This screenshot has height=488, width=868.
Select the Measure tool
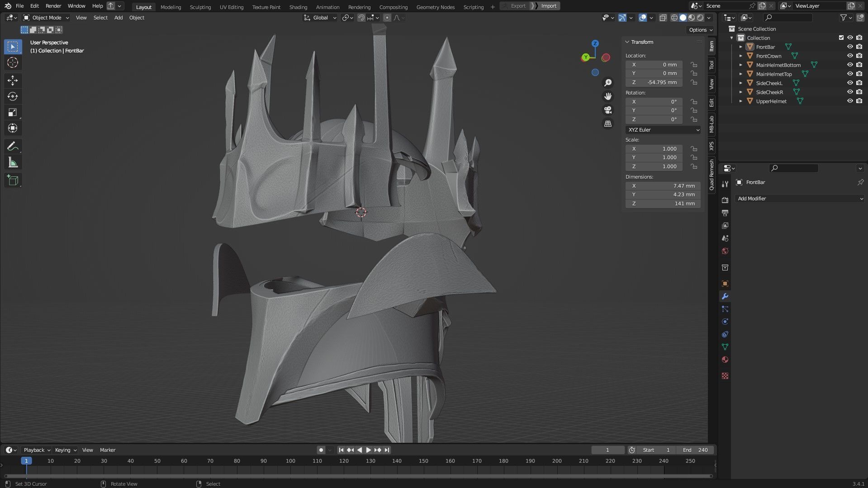[13, 162]
